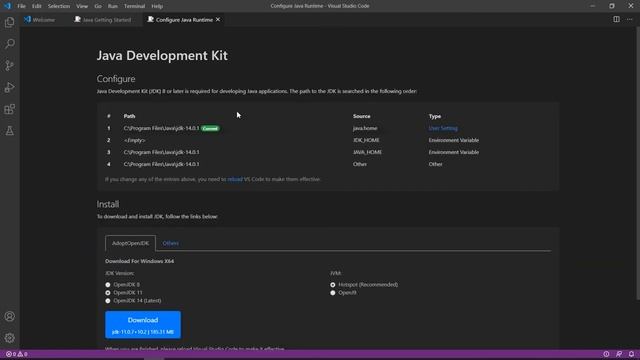Close the Configure Java Runtime tab
The height and width of the screenshot is (360, 640).
coord(218,20)
